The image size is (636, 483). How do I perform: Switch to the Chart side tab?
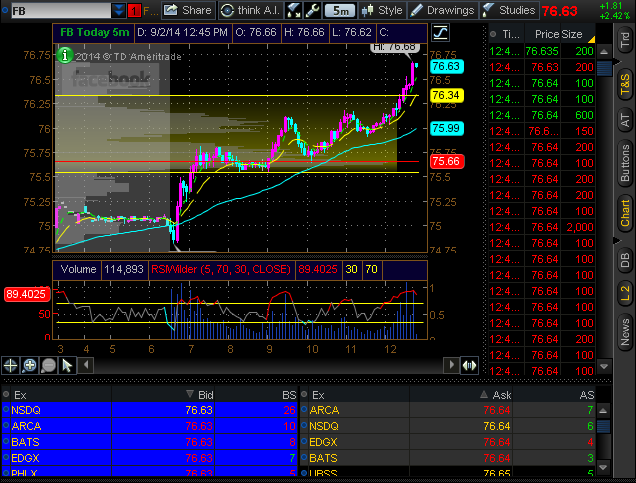624,214
